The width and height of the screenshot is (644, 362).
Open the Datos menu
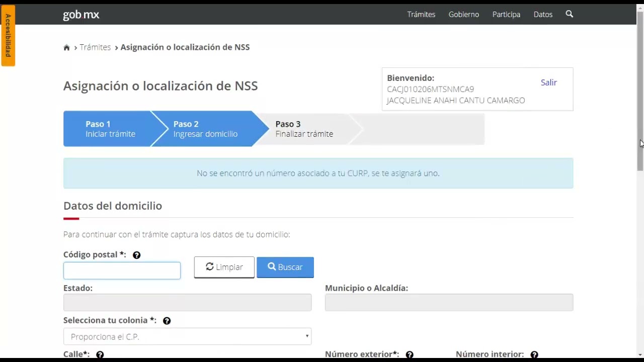pos(543,14)
